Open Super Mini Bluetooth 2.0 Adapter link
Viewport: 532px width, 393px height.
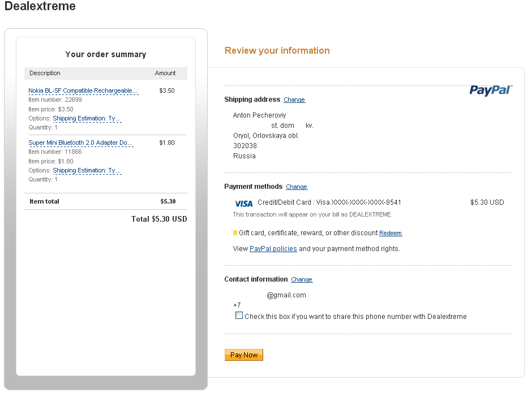point(81,142)
